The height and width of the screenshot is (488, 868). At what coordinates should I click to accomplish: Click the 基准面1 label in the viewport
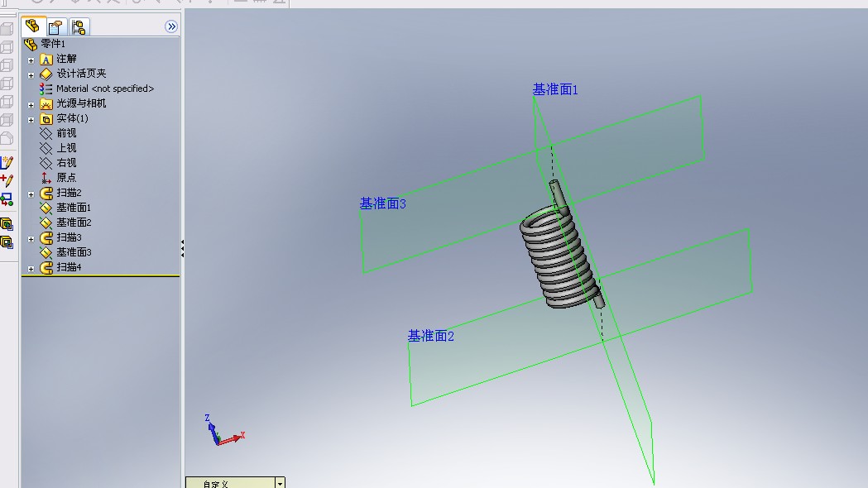point(554,89)
